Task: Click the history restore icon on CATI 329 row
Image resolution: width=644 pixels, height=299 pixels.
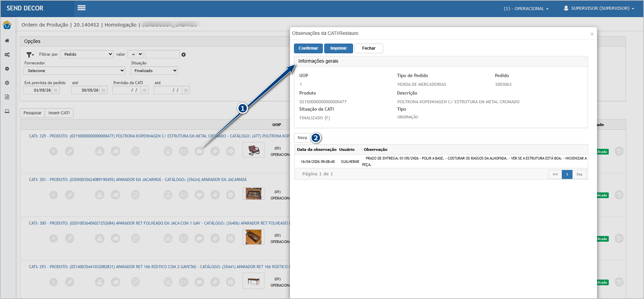Action: (x=619, y=152)
